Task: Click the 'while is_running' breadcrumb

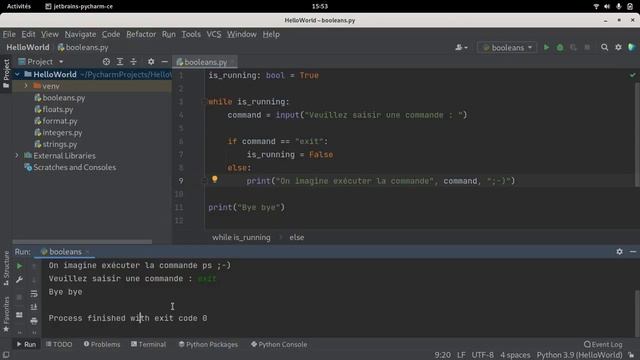Action: pyautogui.click(x=241, y=237)
